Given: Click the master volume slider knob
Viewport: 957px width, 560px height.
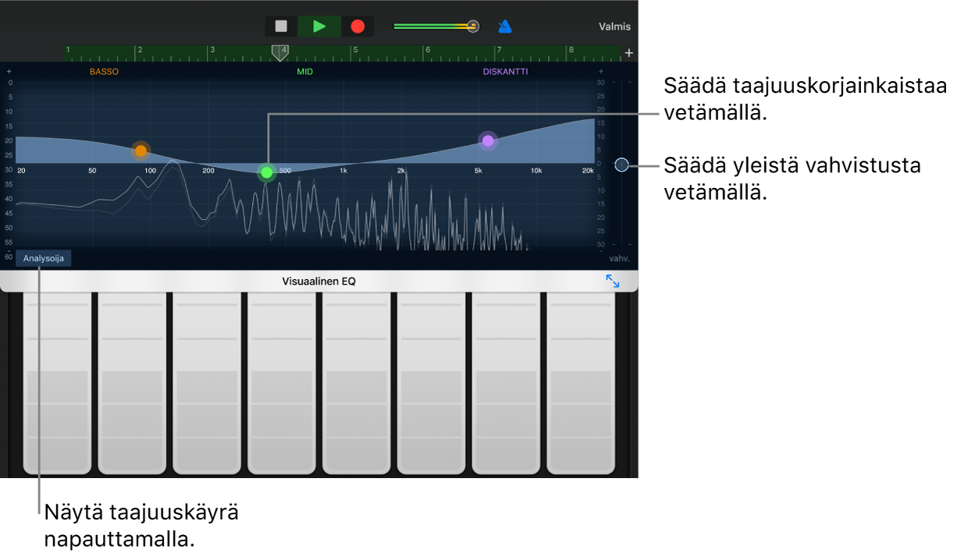Looking at the screenshot, I should coord(472,27).
